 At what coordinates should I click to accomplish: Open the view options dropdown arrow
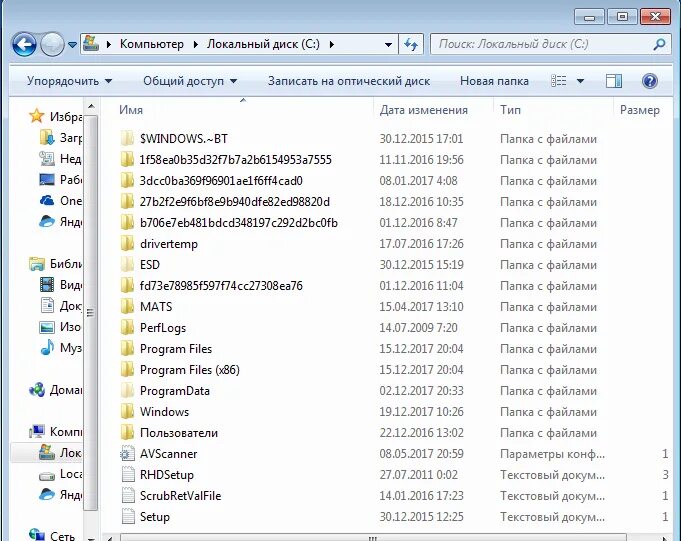[x=580, y=81]
